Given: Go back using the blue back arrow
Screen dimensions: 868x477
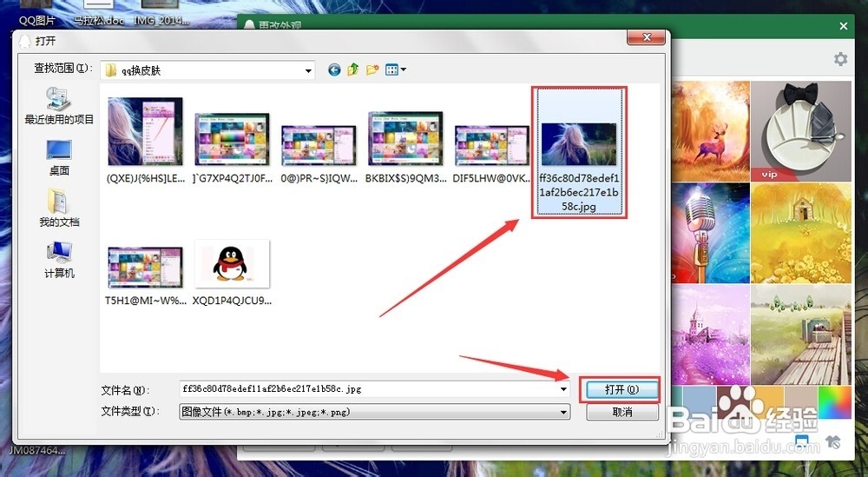Looking at the screenshot, I should point(334,70).
